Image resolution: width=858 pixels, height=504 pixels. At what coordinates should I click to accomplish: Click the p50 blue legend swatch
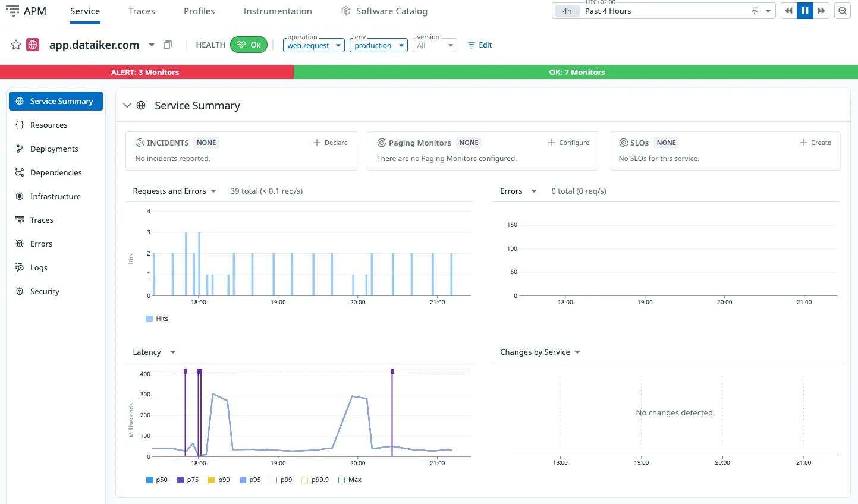click(150, 480)
